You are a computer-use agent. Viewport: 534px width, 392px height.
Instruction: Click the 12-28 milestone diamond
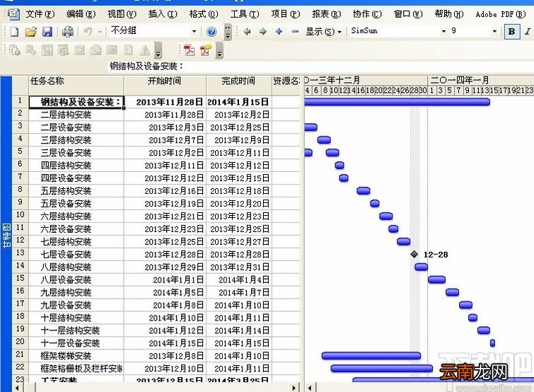[x=414, y=254]
